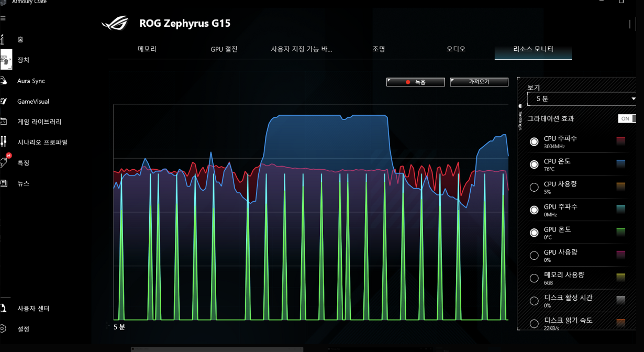Screen dimensions: 644x352
Task: Click the 장치 sidebar label
Action: click(x=23, y=60)
